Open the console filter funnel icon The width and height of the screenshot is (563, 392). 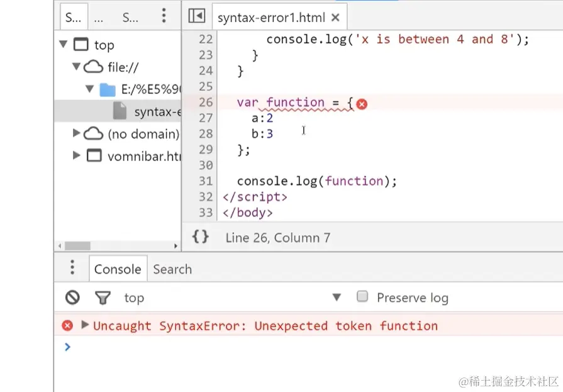click(x=102, y=298)
